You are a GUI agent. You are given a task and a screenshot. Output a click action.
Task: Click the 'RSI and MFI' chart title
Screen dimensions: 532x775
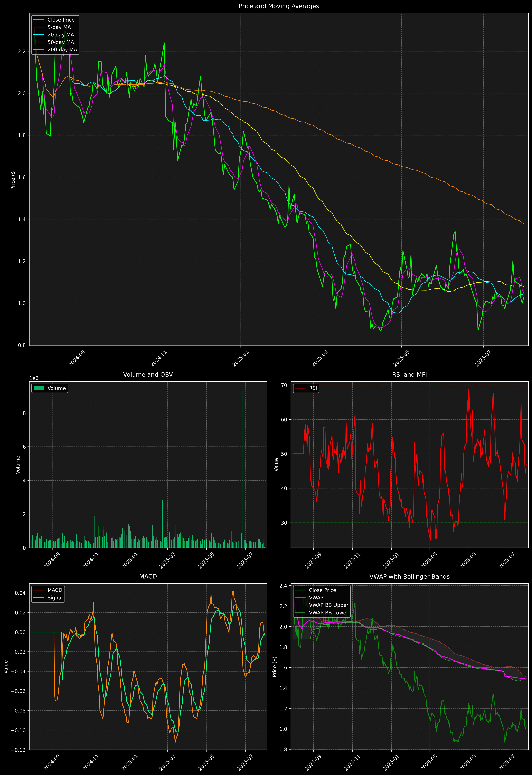(409, 374)
